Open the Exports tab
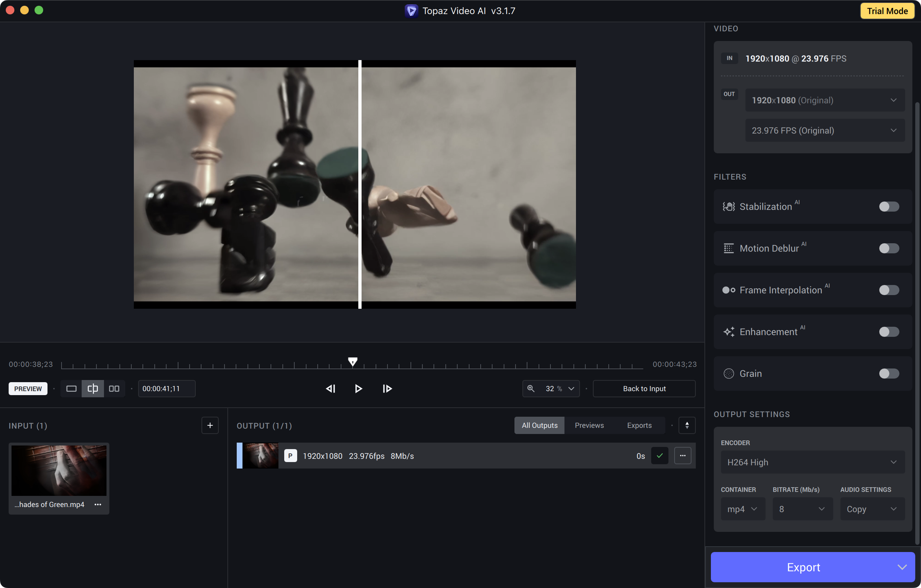 (639, 425)
